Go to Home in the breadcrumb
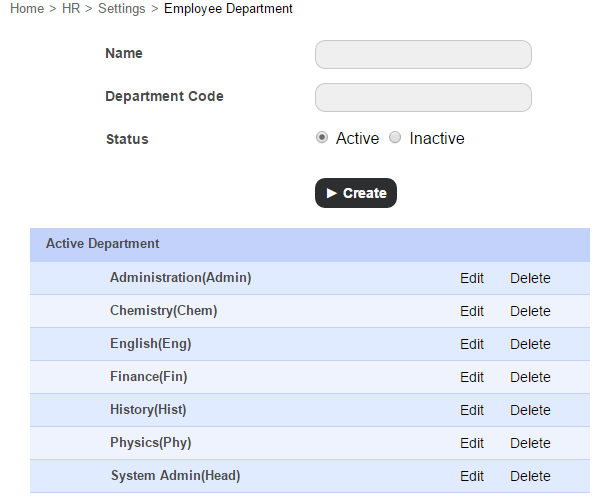The width and height of the screenshot is (605, 502). (27, 9)
